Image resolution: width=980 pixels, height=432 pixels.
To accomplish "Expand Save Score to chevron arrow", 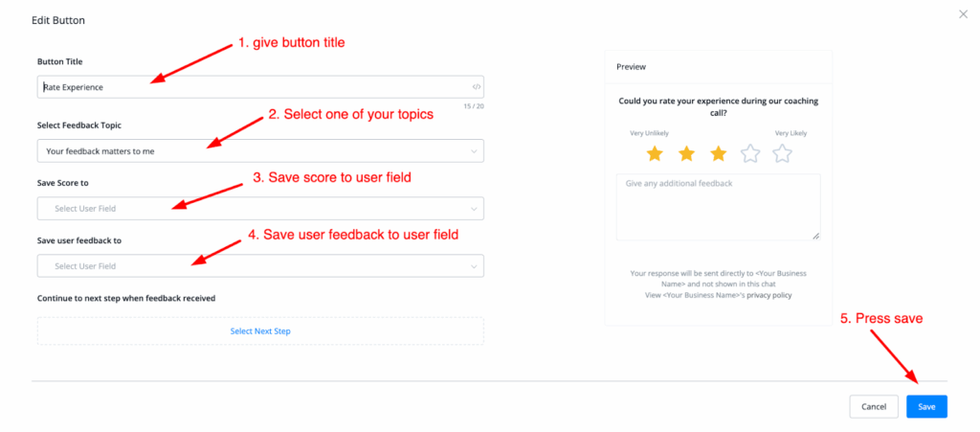I will [475, 209].
